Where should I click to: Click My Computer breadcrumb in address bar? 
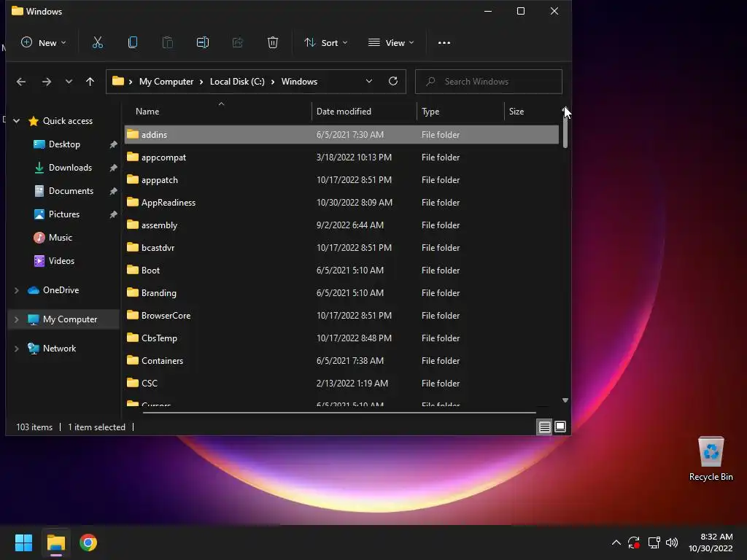tap(166, 82)
